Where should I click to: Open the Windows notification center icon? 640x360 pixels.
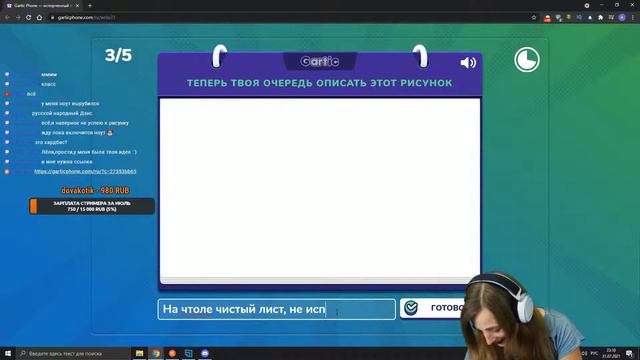(629, 353)
